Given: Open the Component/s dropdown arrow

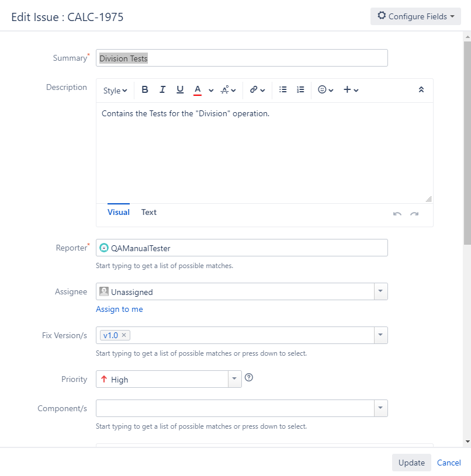Looking at the screenshot, I should [x=380, y=408].
